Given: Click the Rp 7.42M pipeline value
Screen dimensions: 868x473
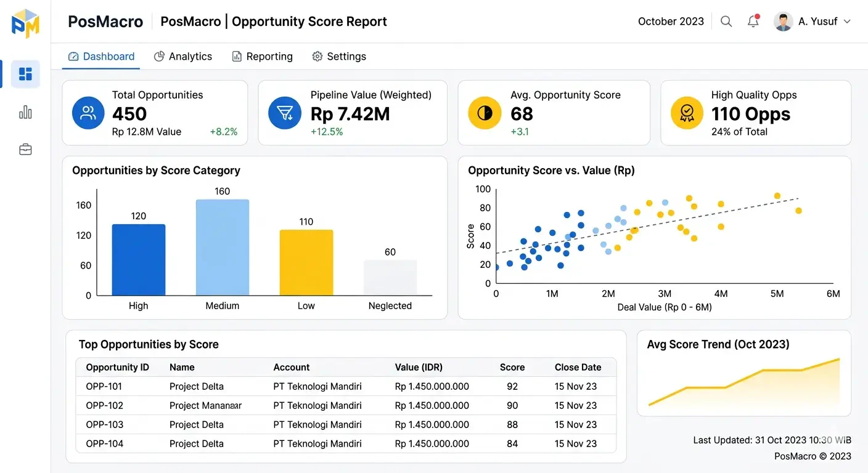Looking at the screenshot, I should tap(350, 114).
